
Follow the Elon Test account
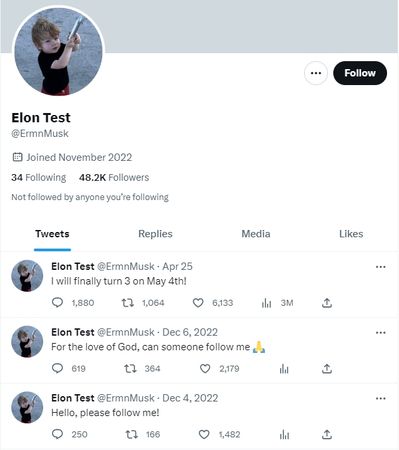(360, 73)
